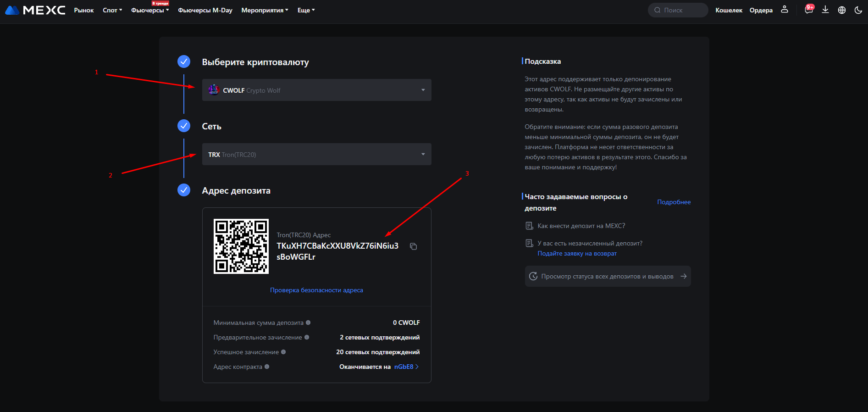Viewport: 868px width, 412px height.
Task: Open the user profile icon
Action: tap(785, 10)
